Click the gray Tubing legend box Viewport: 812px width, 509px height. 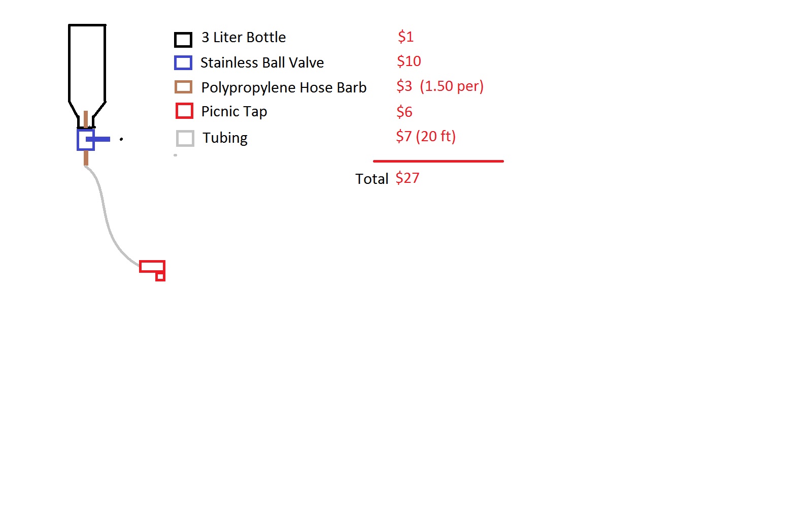[x=185, y=138]
